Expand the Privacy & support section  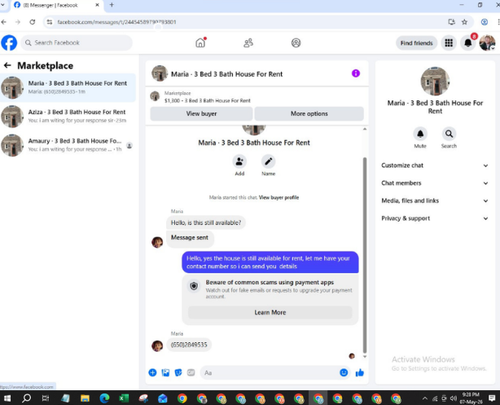(x=435, y=218)
